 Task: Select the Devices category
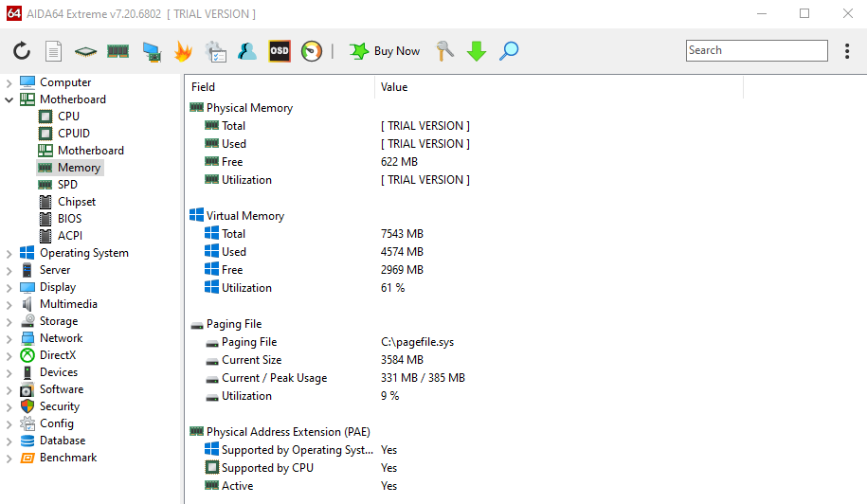click(59, 372)
